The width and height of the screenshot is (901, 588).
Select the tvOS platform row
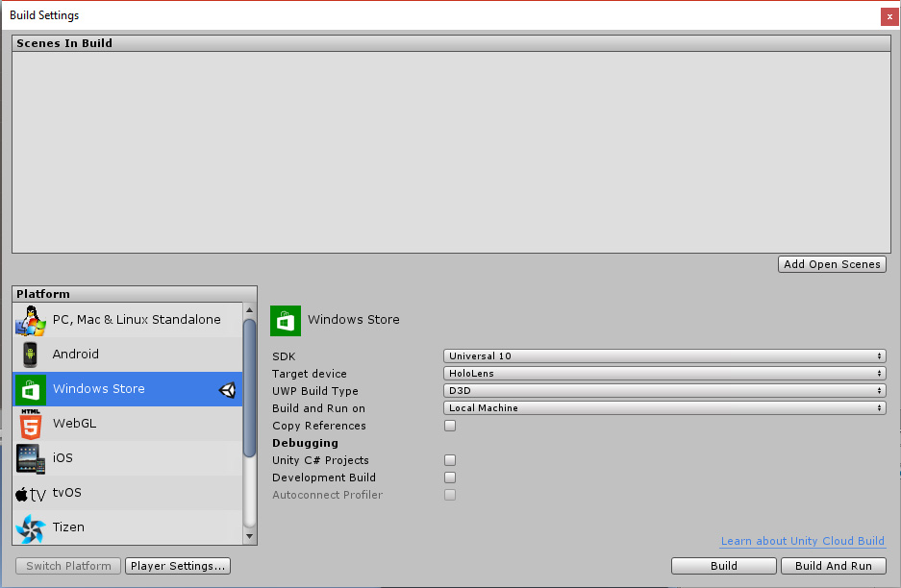128,492
